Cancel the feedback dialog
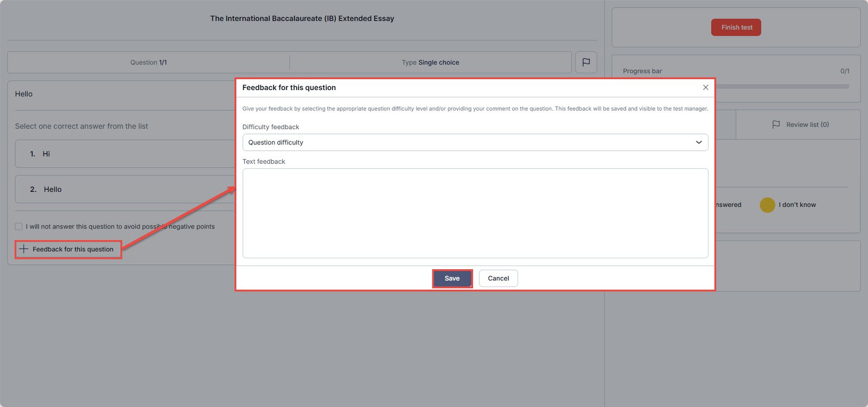This screenshot has width=868, height=407. pos(498,278)
